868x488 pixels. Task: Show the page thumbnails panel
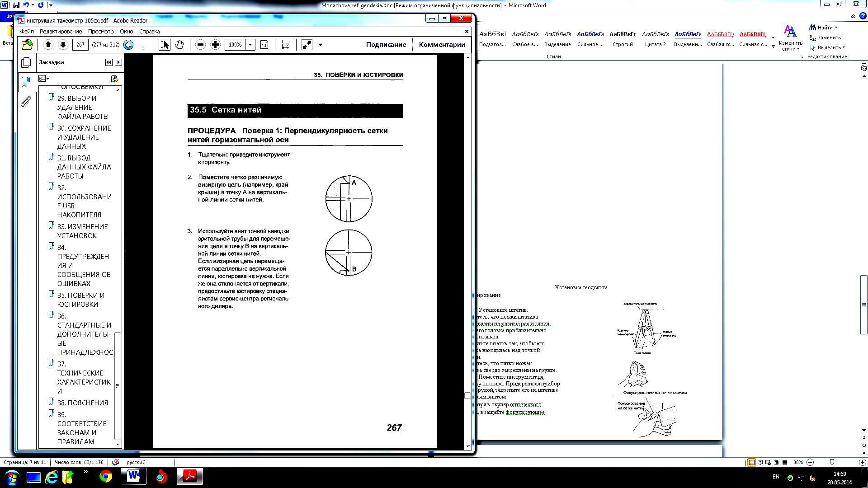[26, 63]
